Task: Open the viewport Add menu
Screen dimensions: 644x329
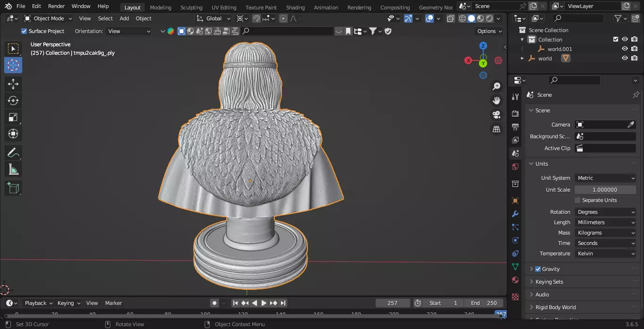Action: [124, 18]
